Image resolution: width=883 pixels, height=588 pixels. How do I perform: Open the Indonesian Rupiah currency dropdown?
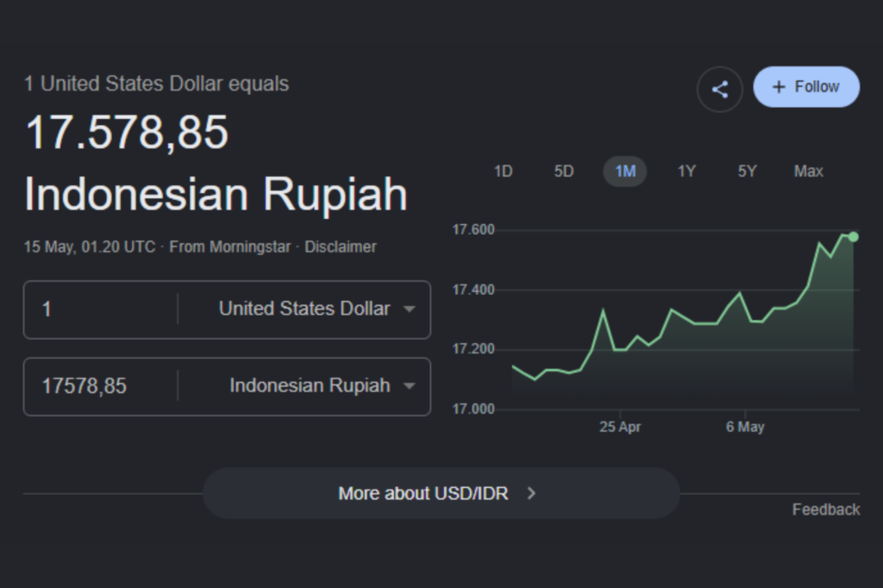click(316, 385)
